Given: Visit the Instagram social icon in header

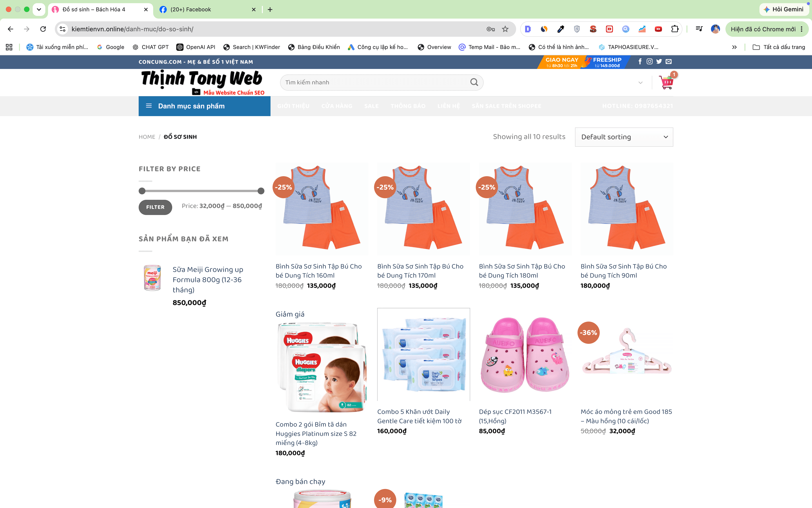Looking at the screenshot, I should click(650, 61).
